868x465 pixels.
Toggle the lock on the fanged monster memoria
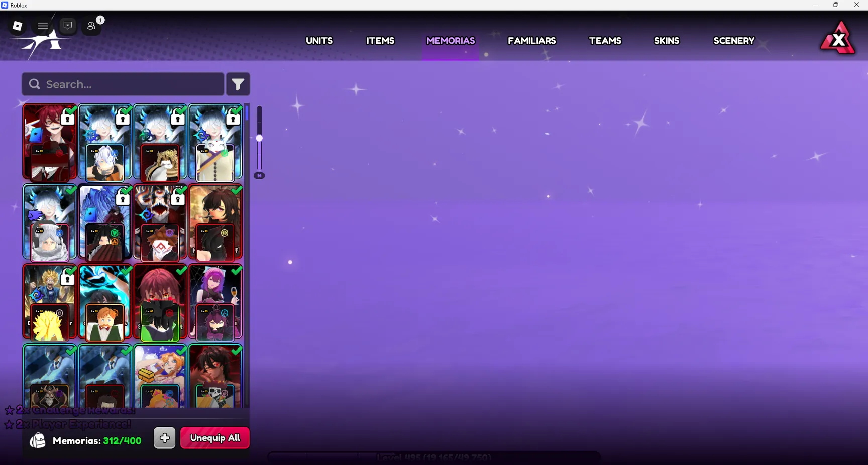[x=178, y=199]
